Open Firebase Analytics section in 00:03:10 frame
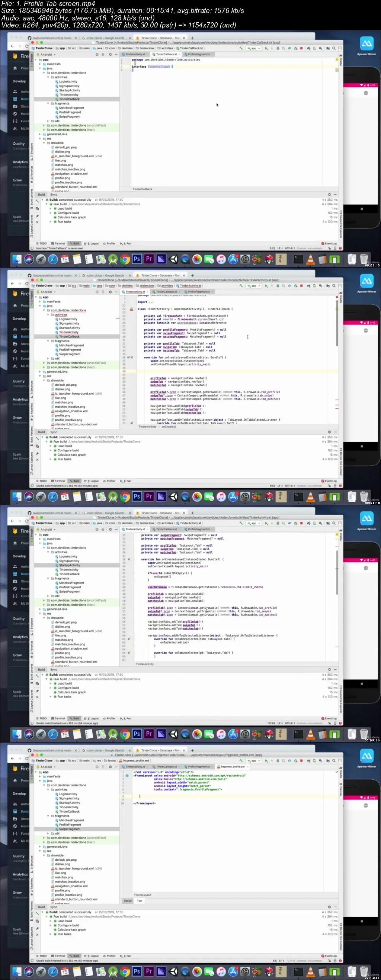 (x=20, y=162)
